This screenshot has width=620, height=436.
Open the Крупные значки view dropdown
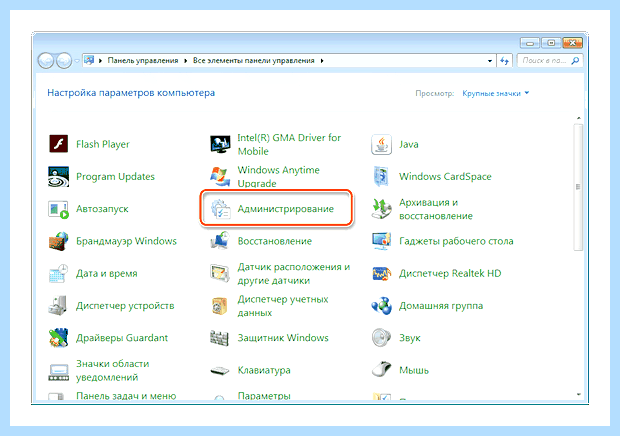pos(495,94)
